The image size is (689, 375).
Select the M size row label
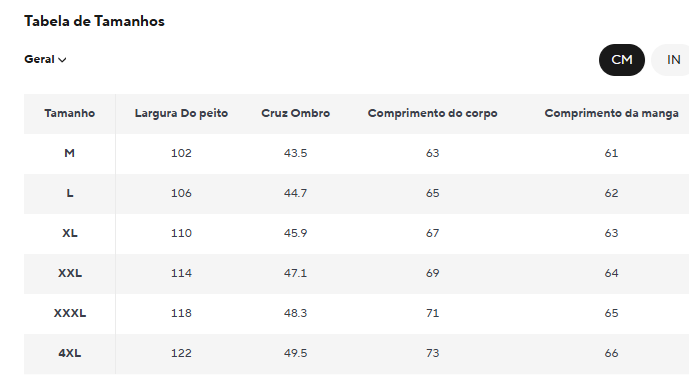point(69,153)
